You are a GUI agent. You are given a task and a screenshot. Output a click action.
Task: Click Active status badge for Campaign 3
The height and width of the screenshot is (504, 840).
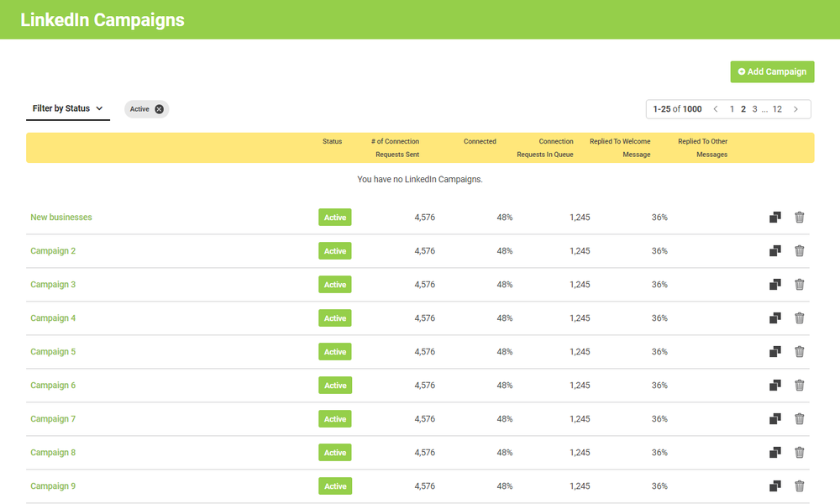point(335,285)
